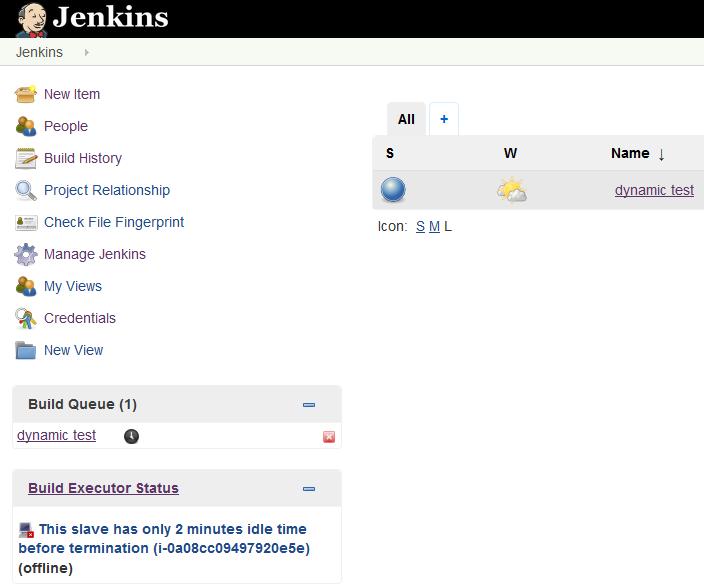Click the Build History notepad icon
The height and width of the screenshot is (588, 704).
pyautogui.click(x=26, y=158)
